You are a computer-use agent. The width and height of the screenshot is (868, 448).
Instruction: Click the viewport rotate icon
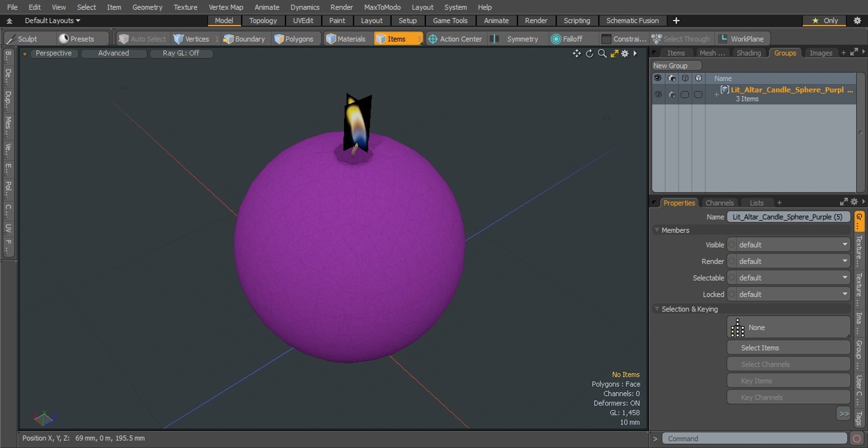coord(590,53)
